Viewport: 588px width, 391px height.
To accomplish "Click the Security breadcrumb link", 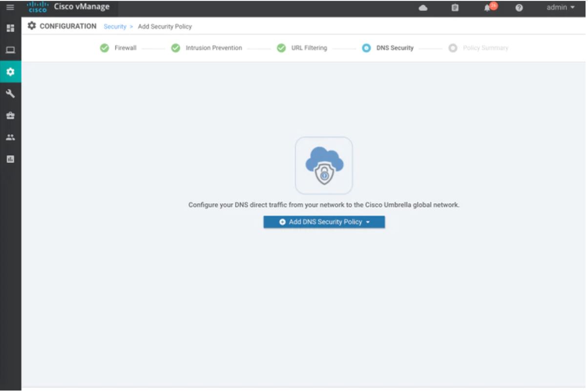I will click(115, 26).
